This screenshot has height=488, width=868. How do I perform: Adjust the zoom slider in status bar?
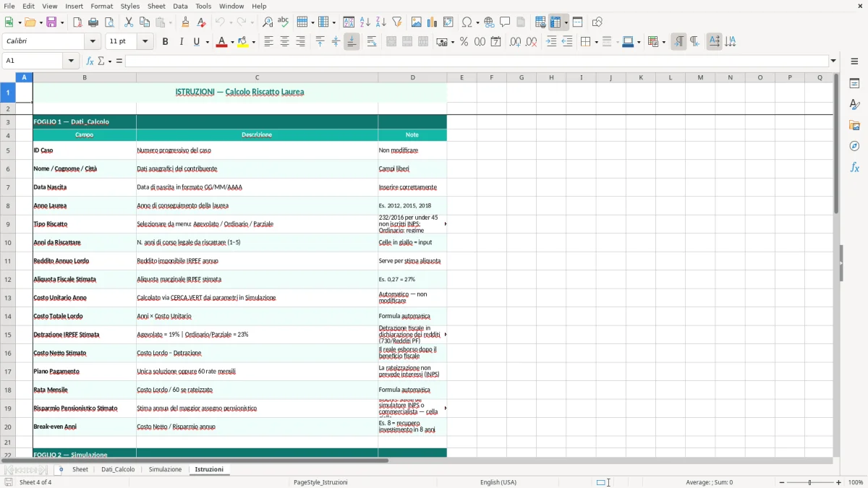tap(809, 482)
